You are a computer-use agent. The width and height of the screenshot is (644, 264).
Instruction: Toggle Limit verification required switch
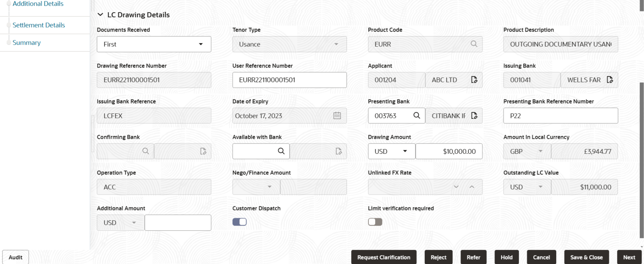[375, 222]
